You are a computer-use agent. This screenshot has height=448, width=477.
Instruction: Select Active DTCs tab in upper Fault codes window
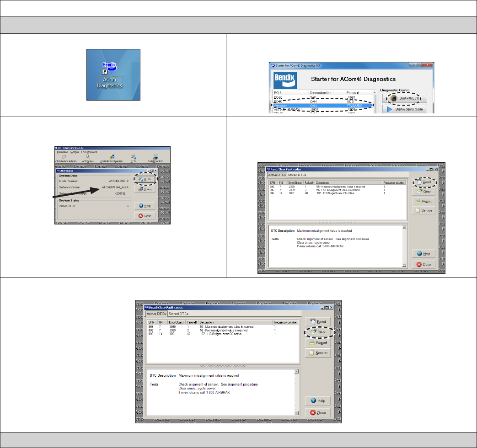pos(277,175)
